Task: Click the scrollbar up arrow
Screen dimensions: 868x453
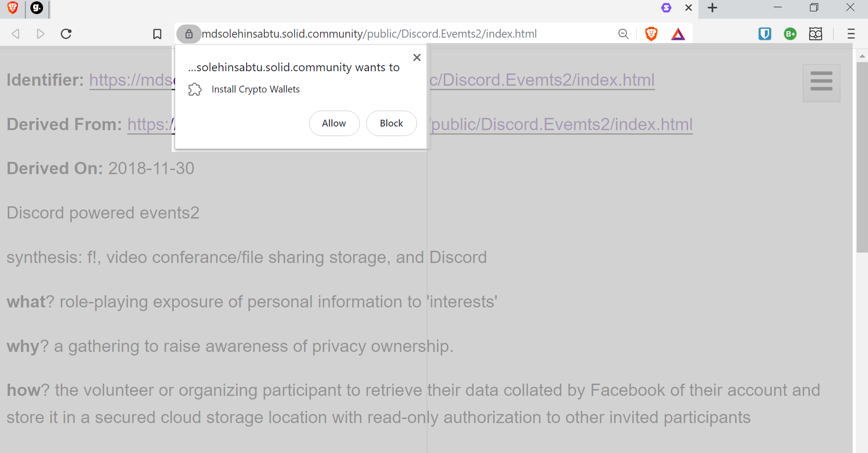Action: (862, 56)
